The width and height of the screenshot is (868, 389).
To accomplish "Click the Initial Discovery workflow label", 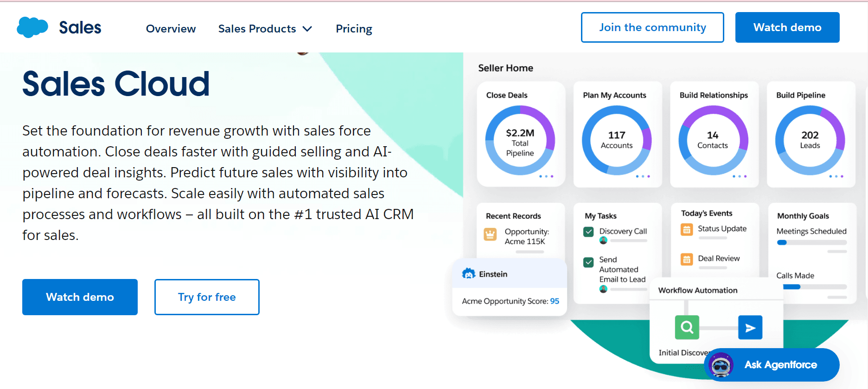I will (x=683, y=353).
